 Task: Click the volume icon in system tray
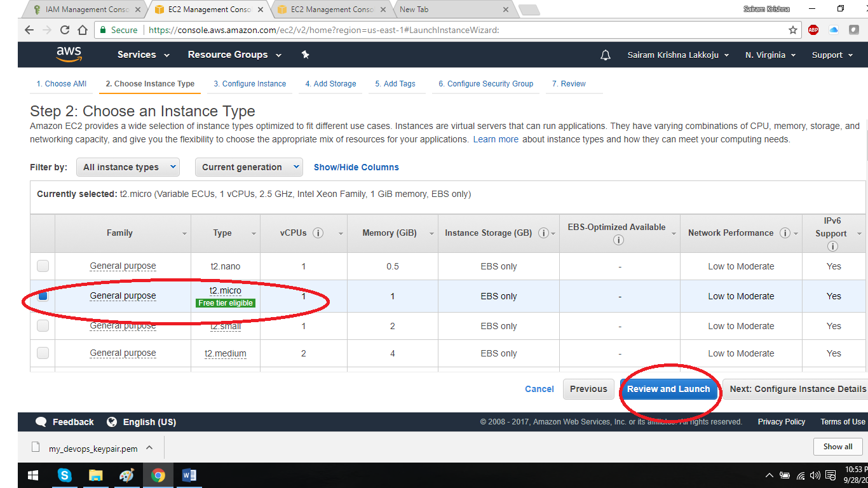[815, 475]
